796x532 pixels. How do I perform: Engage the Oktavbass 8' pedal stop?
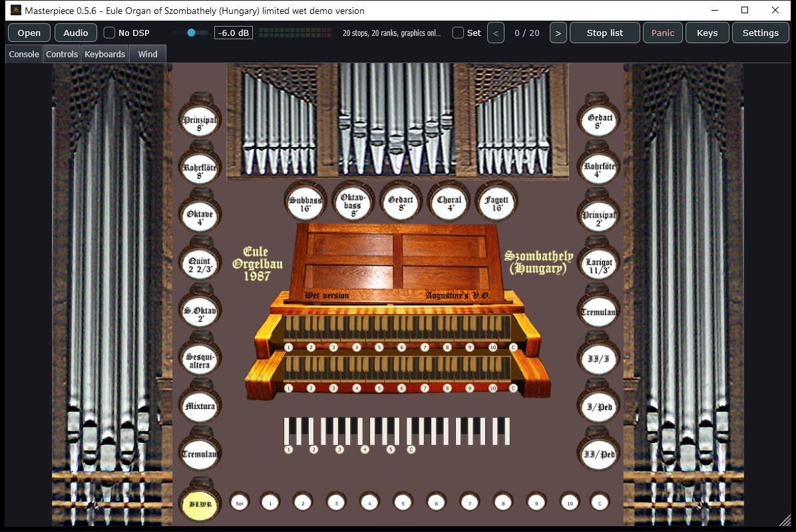352,202
